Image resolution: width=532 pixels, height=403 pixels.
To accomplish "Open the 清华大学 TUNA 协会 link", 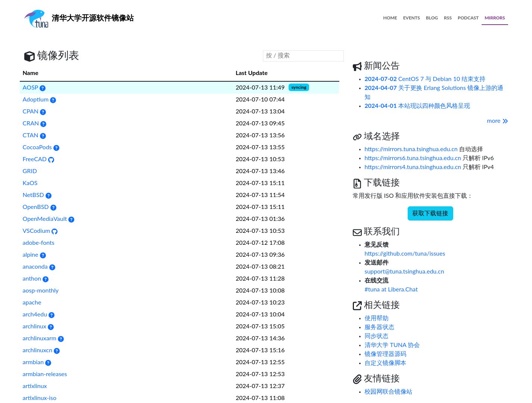I will point(392,345).
